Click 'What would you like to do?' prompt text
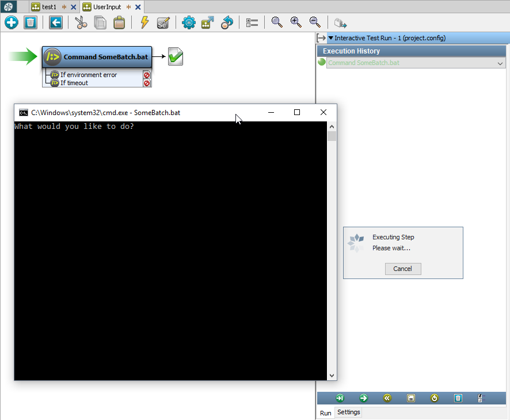The height and width of the screenshot is (420, 510). click(x=74, y=127)
